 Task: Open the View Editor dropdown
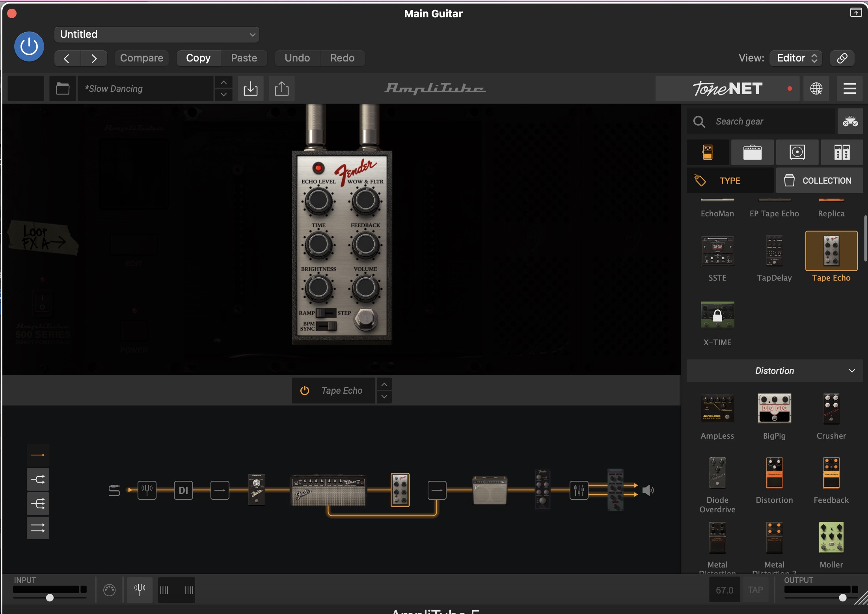(x=796, y=58)
